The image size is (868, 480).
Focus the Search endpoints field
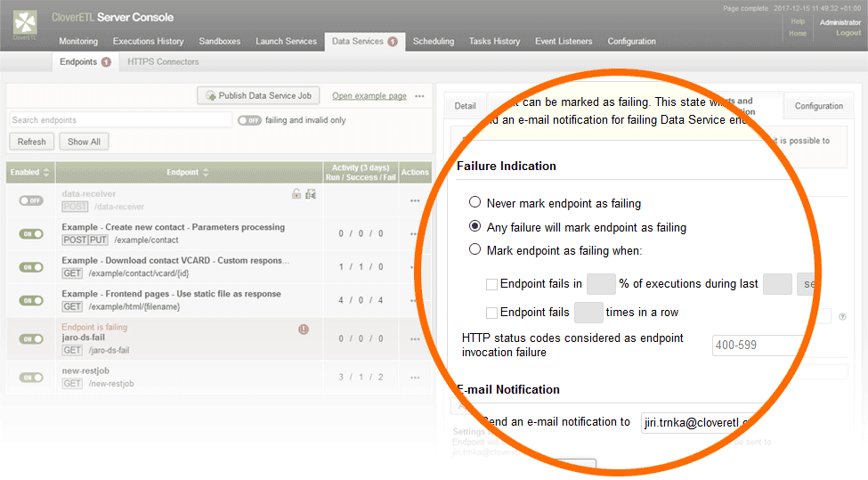coord(120,120)
